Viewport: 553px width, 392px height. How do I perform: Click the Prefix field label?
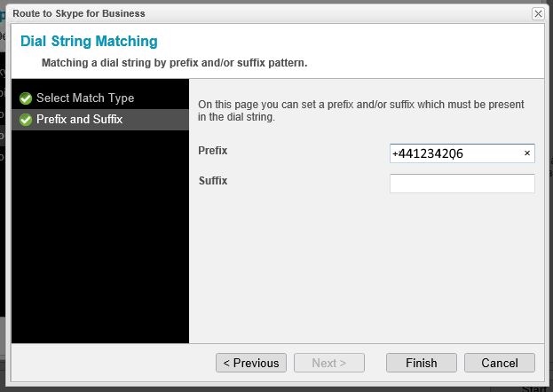(213, 151)
